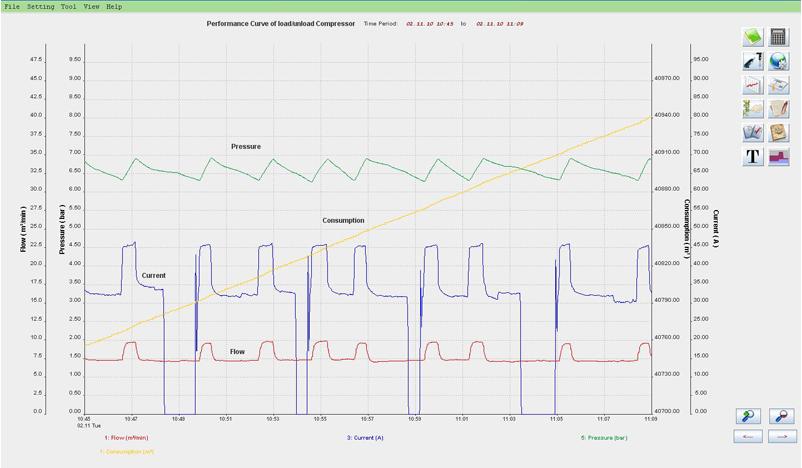Open the View menu

[91, 6]
